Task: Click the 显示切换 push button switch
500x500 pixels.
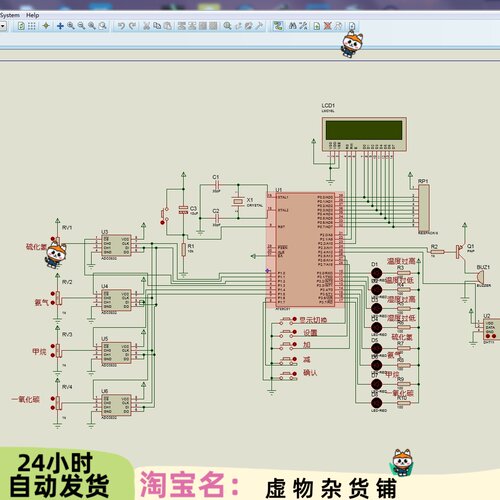Action: tap(286, 321)
